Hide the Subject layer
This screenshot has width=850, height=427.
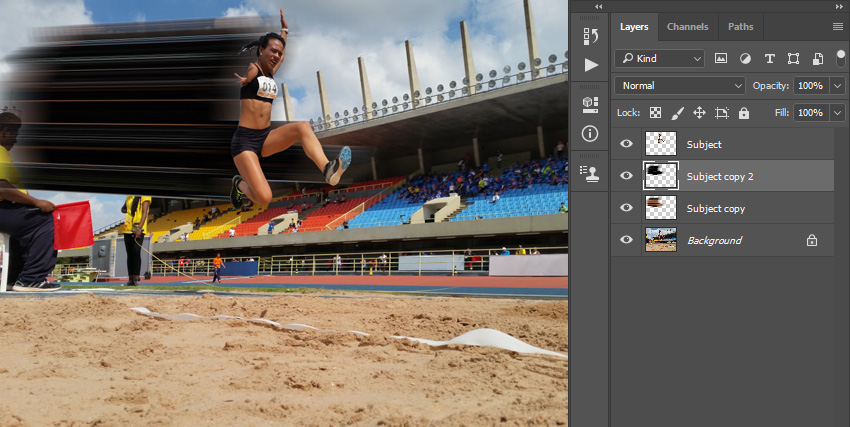(626, 144)
